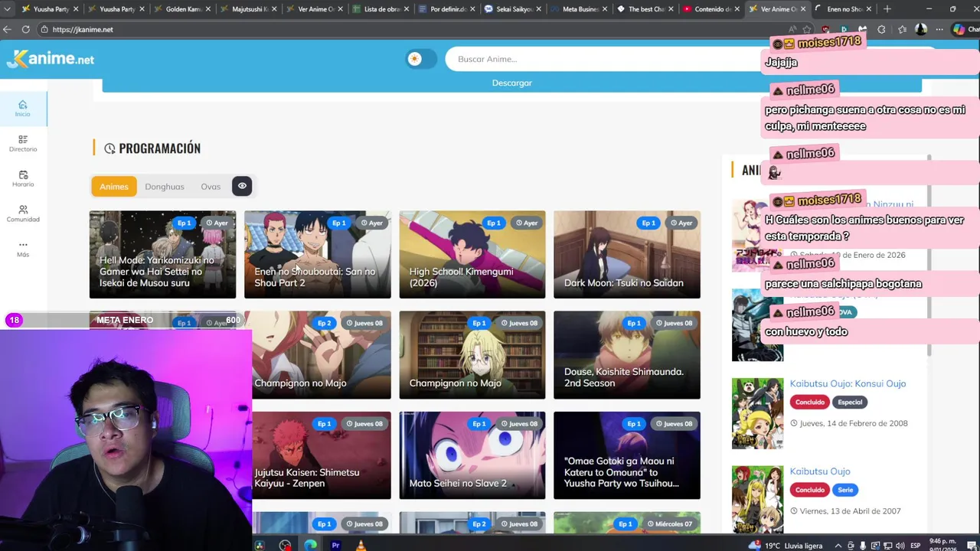
Task: Select the Ovas tab
Action: tap(211, 186)
